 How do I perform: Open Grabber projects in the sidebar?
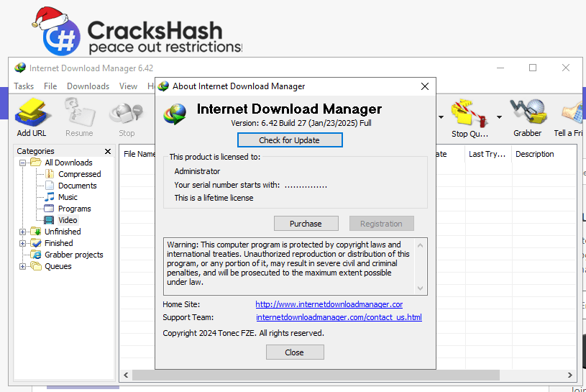coord(73,255)
